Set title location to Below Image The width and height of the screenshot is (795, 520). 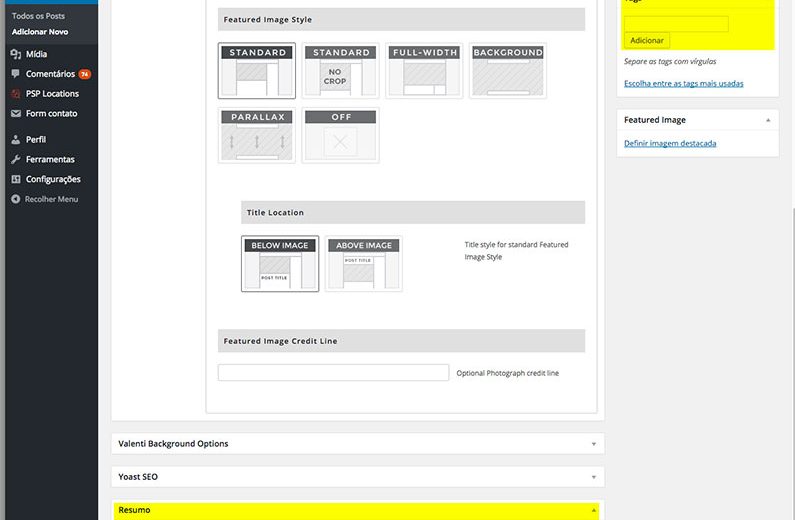pos(280,264)
